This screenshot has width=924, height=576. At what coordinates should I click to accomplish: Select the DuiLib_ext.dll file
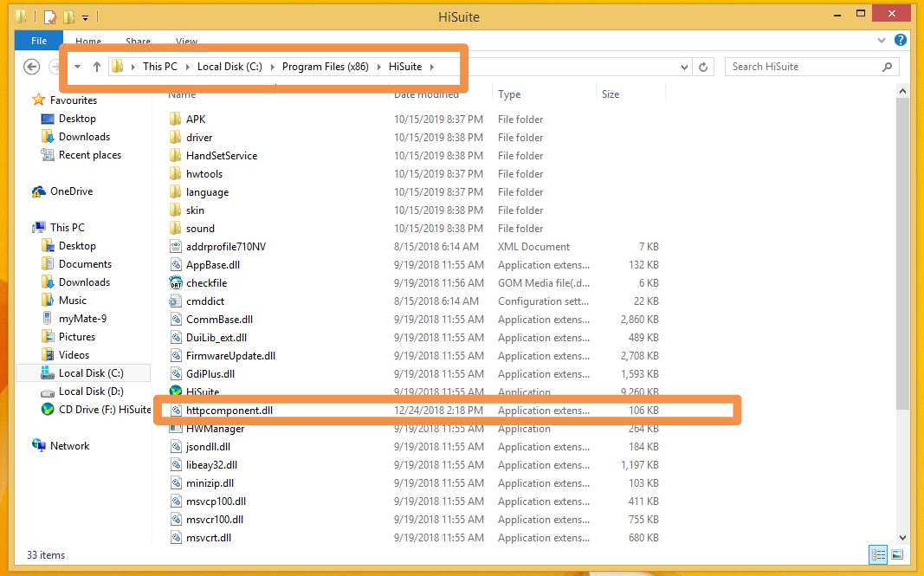(216, 338)
